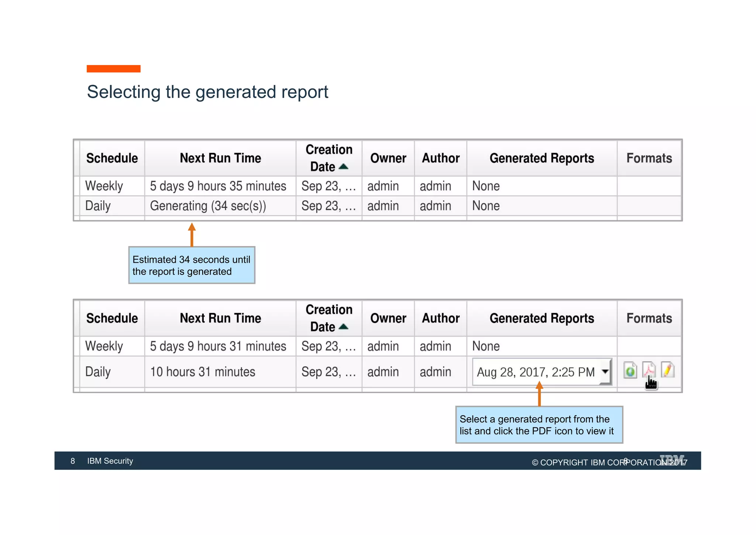Select the '5 days 9 hours 35 minutes' cell
This screenshot has height=535, width=756.
[x=218, y=186]
